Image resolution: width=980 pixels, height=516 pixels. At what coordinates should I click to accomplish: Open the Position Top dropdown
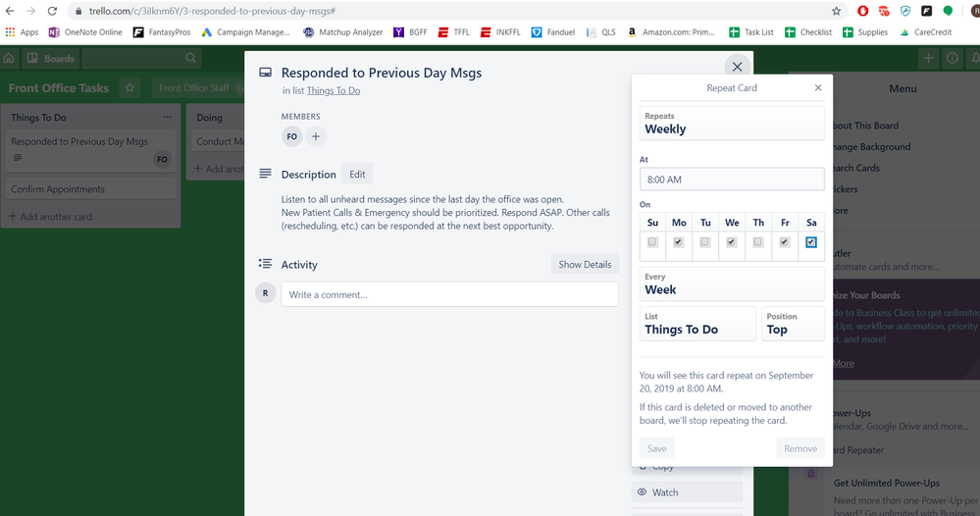(x=793, y=324)
